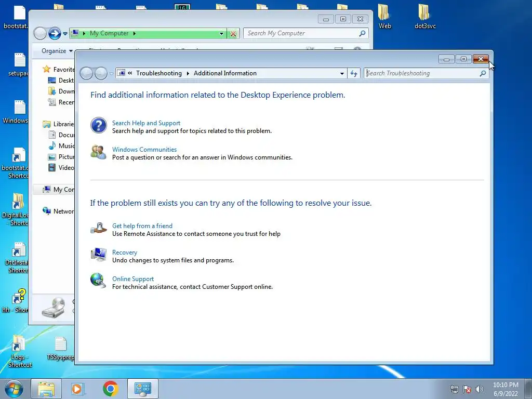Open the Start menu
This screenshot has width=532, height=399.
[14, 389]
